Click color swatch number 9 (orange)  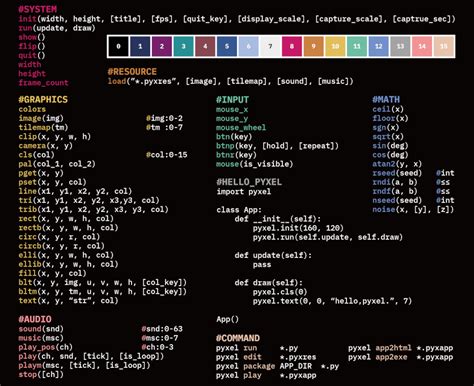pos(313,46)
